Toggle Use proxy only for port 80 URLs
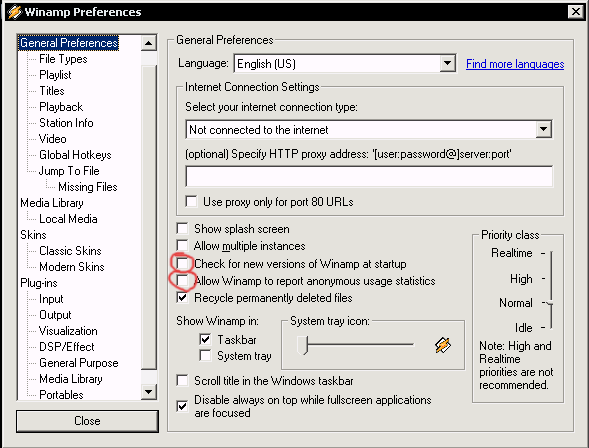This screenshot has width=589, height=448. click(x=191, y=202)
